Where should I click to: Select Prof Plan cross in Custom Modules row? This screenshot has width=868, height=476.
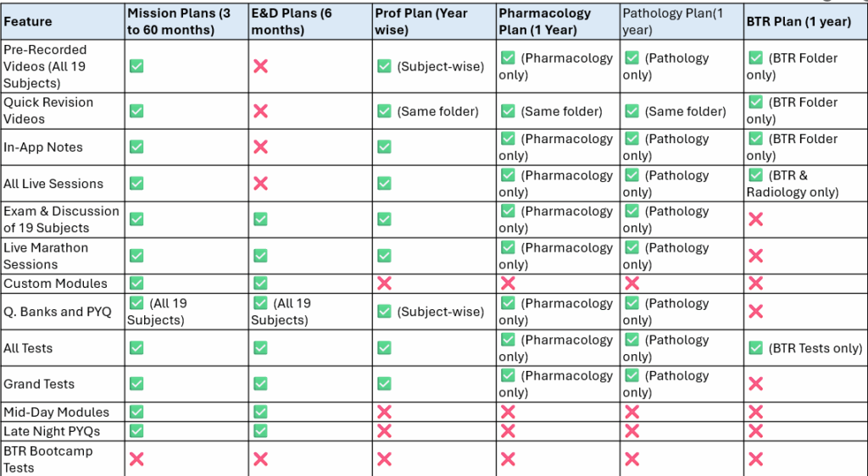coord(384,284)
